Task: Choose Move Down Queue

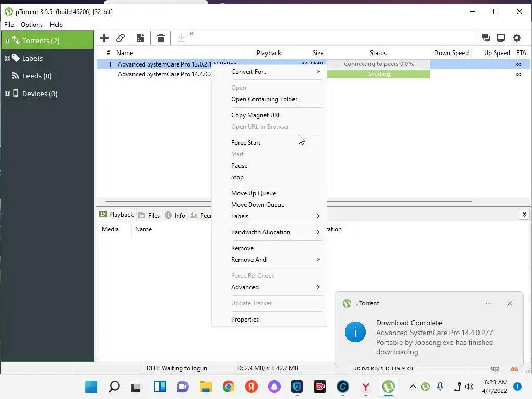Action: 270,205
